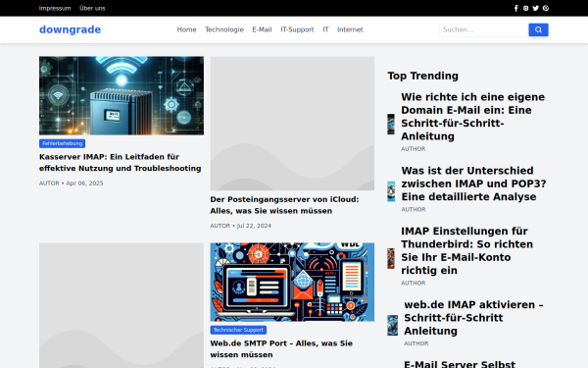Screen dimensions: 588x368
Task: Click AUTHOR under Thunderbird IMAP article
Action: 414,284
